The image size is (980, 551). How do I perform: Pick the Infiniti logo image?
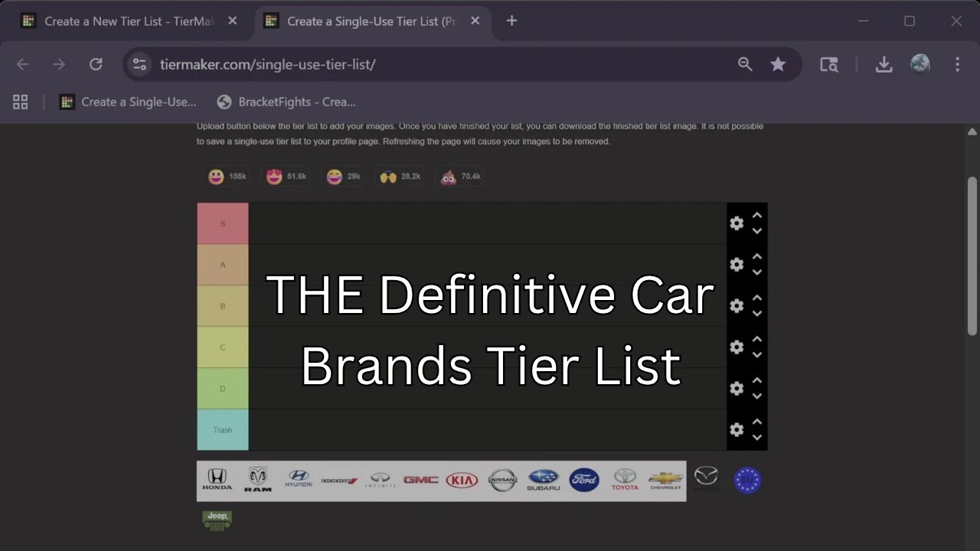(x=381, y=480)
